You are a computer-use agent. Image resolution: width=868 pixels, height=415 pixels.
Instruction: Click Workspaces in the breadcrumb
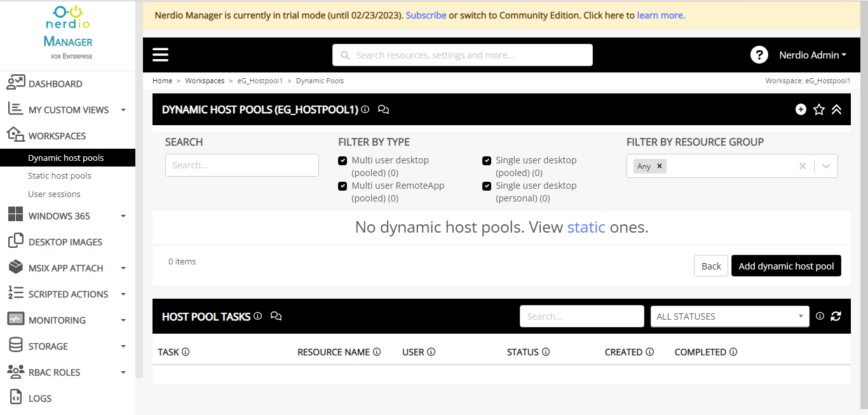tap(205, 81)
